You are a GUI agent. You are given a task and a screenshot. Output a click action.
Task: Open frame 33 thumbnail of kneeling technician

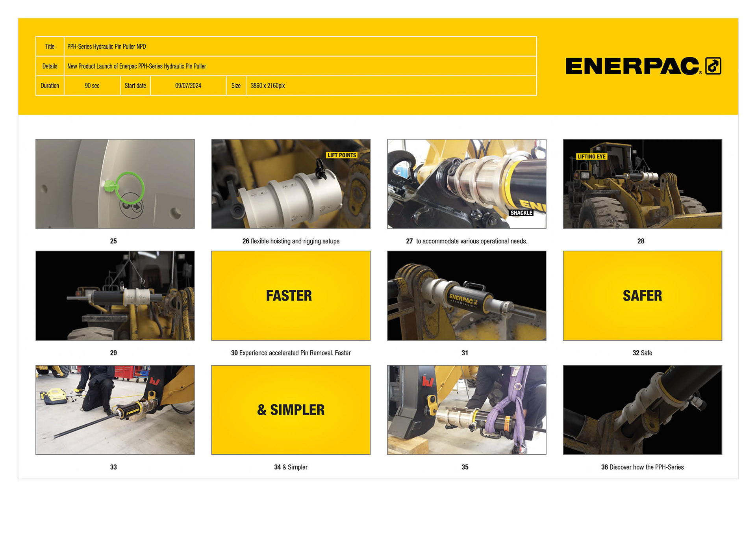[x=115, y=410]
